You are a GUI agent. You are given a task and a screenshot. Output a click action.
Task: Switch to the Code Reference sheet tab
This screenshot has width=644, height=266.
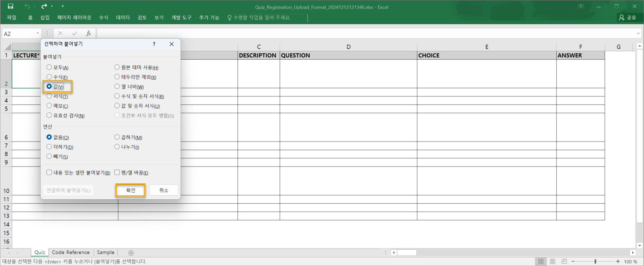71,252
